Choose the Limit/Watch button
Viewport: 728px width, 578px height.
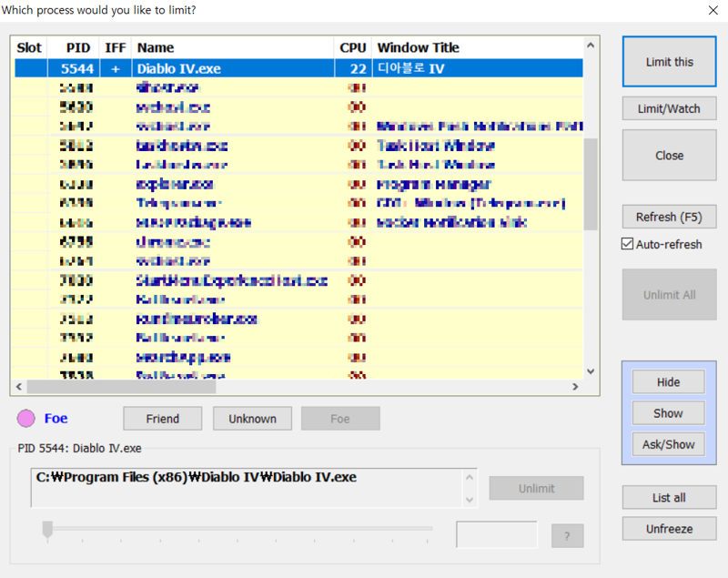(669, 108)
